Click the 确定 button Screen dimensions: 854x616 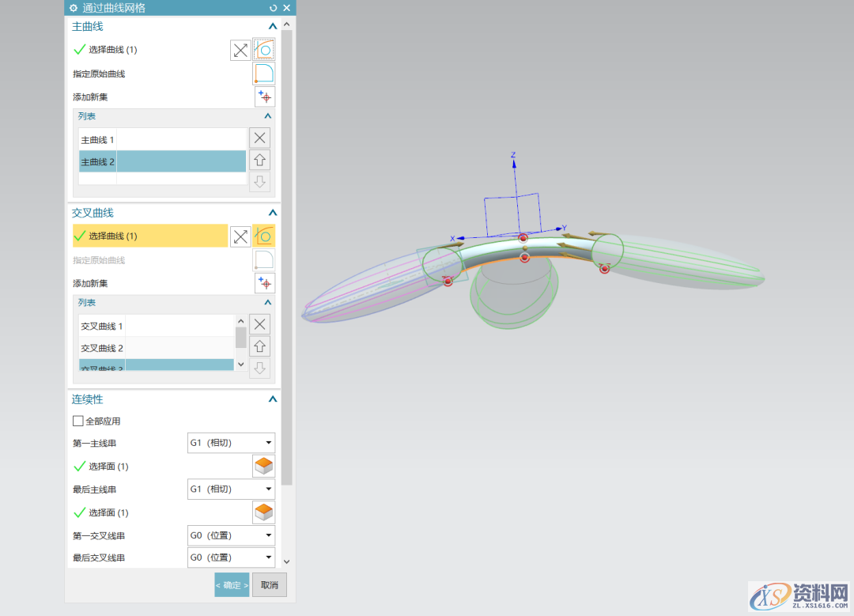(x=232, y=585)
